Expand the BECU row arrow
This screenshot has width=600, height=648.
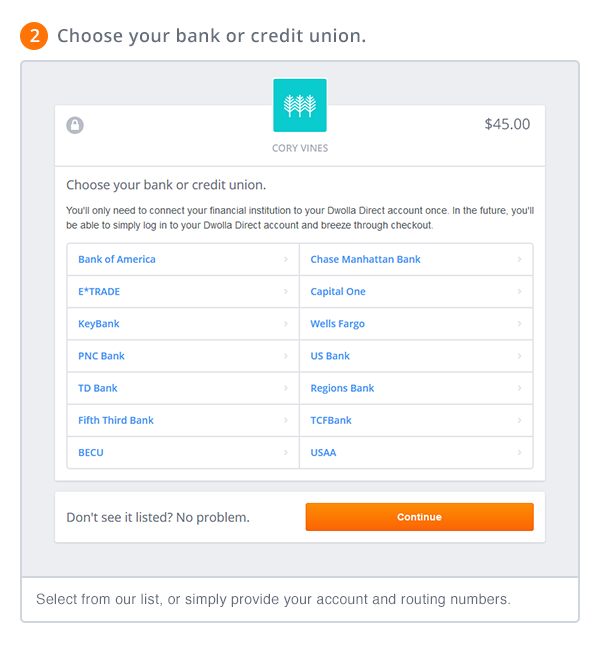tap(287, 452)
